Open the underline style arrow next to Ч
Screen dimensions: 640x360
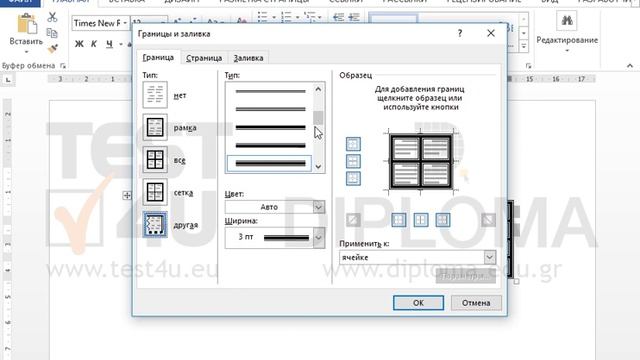click(x=121, y=44)
